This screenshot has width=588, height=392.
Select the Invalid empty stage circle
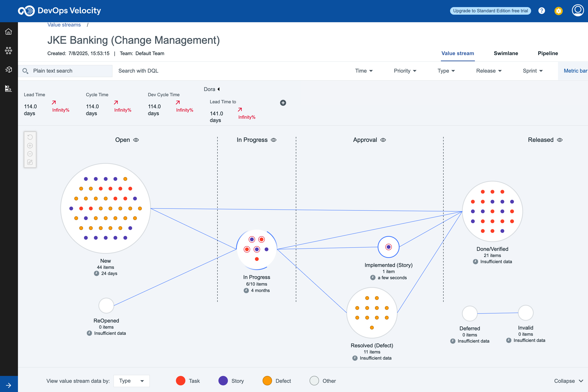coord(526,313)
